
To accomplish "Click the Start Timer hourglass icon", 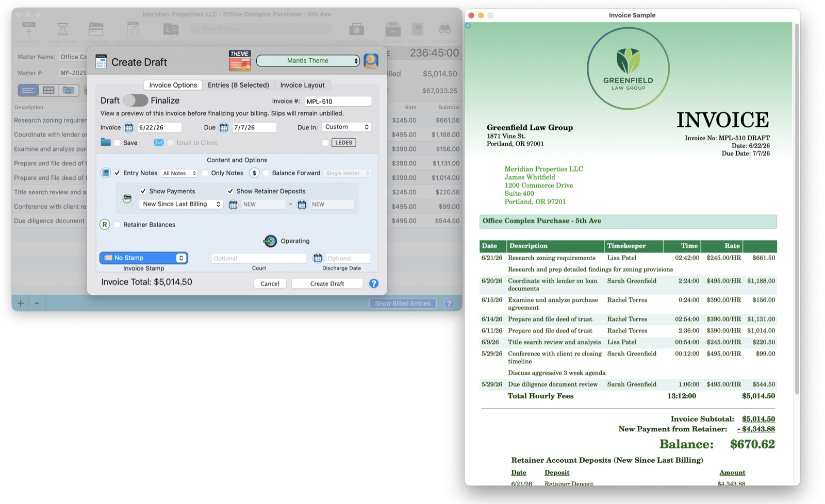I will click(x=62, y=29).
